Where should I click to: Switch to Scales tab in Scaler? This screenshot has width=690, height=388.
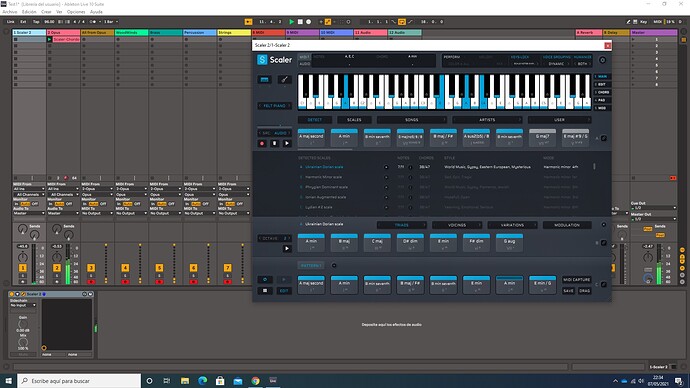coord(354,120)
